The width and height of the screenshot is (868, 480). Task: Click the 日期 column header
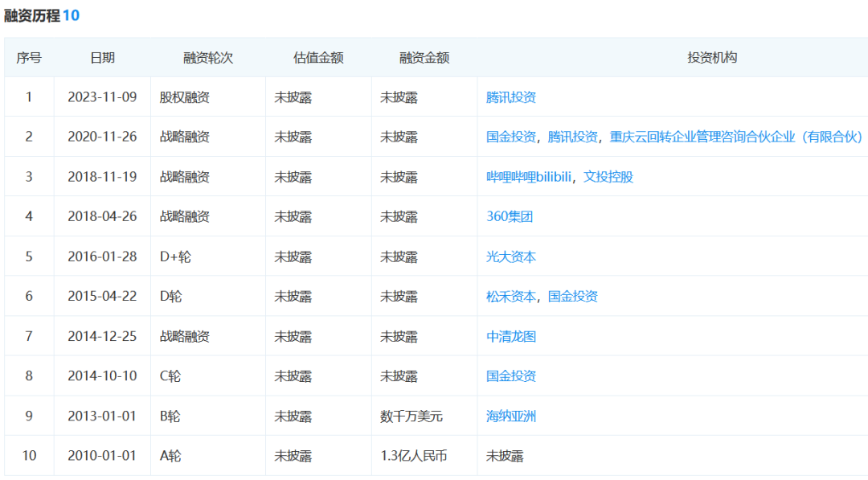coord(102,58)
